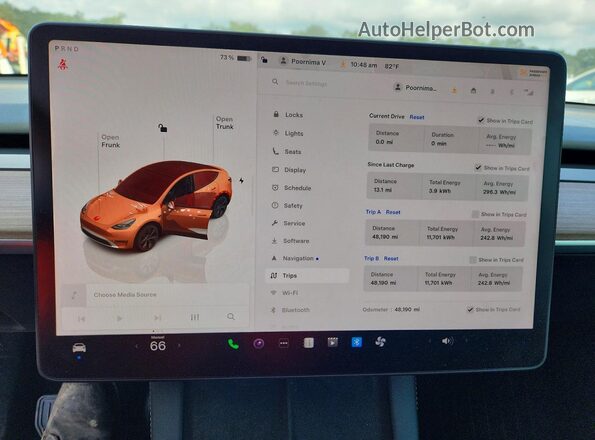Viewport: 595px width, 440px height.
Task: Tap the lock icon in status bar
Action: [x=264, y=60]
